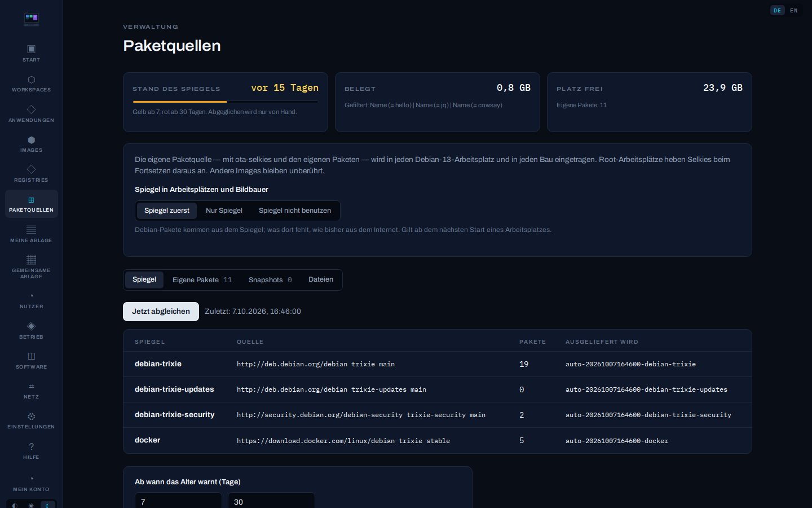Open Meine Ablage in sidebar
This screenshot has height=508, width=812.
pos(32,234)
